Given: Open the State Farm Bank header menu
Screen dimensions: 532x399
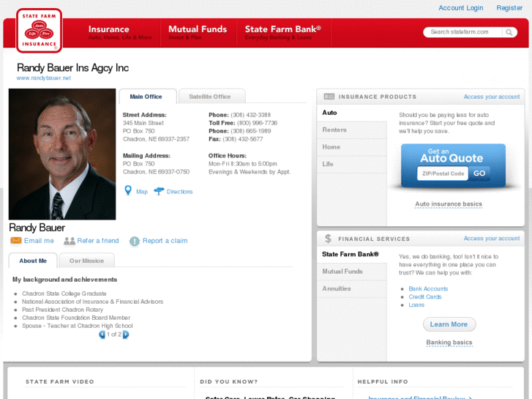Looking at the screenshot, I should pyautogui.click(x=283, y=33).
